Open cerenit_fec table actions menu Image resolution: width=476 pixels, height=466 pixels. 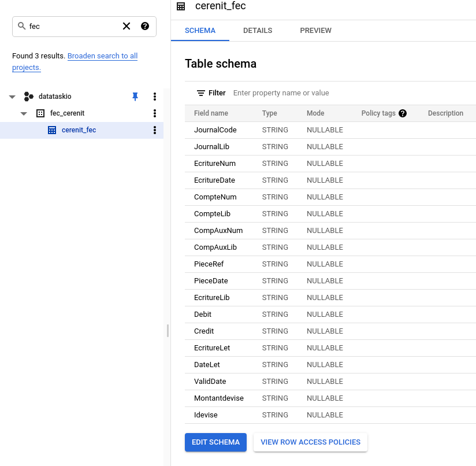coord(154,130)
